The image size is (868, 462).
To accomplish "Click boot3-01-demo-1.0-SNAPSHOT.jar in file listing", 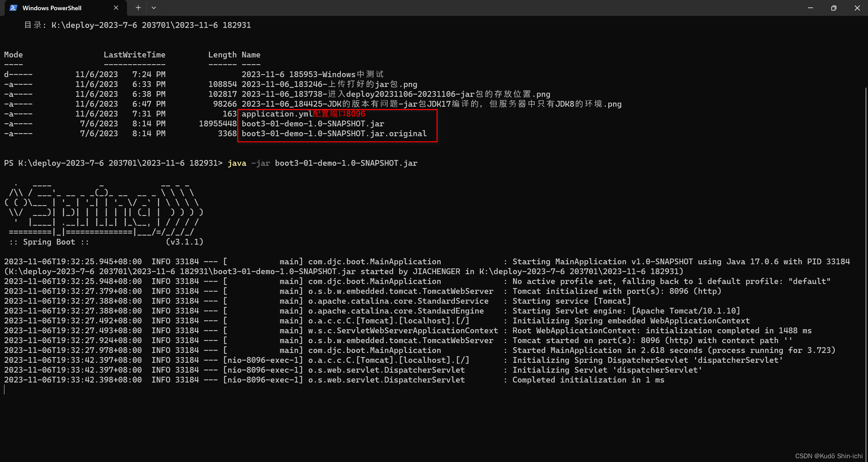I will tap(313, 124).
